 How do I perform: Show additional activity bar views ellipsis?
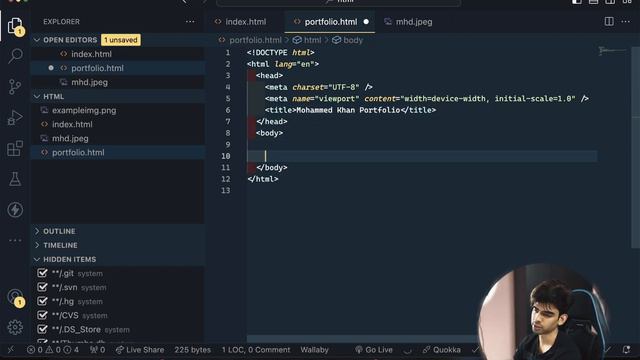pos(15,240)
